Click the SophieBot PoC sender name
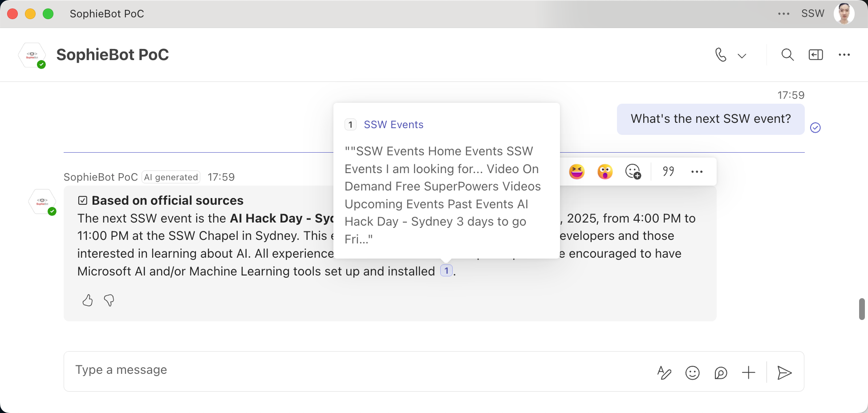Screen dimensions: 868x413 pos(101,177)
